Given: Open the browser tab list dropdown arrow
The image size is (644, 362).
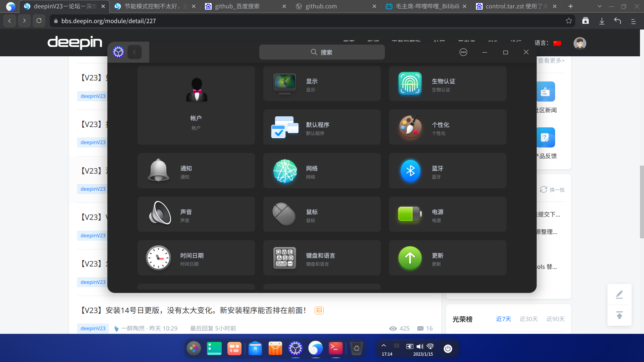Looking at the screenshot, I should 599,6.
